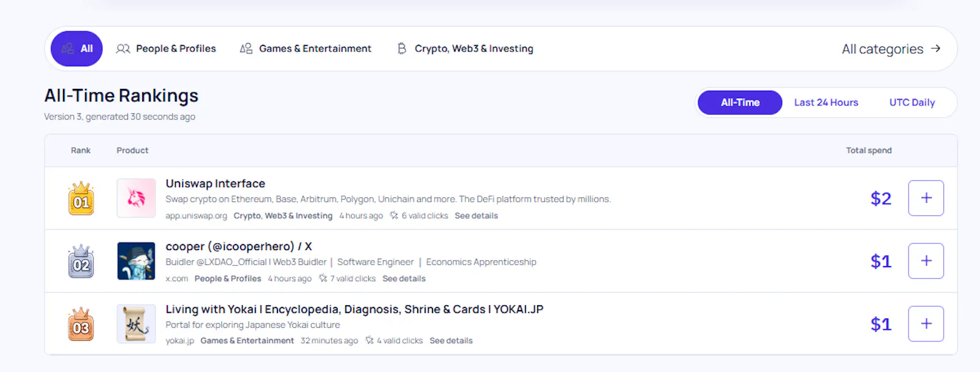Click the plus button for cooper

[925, 261]
